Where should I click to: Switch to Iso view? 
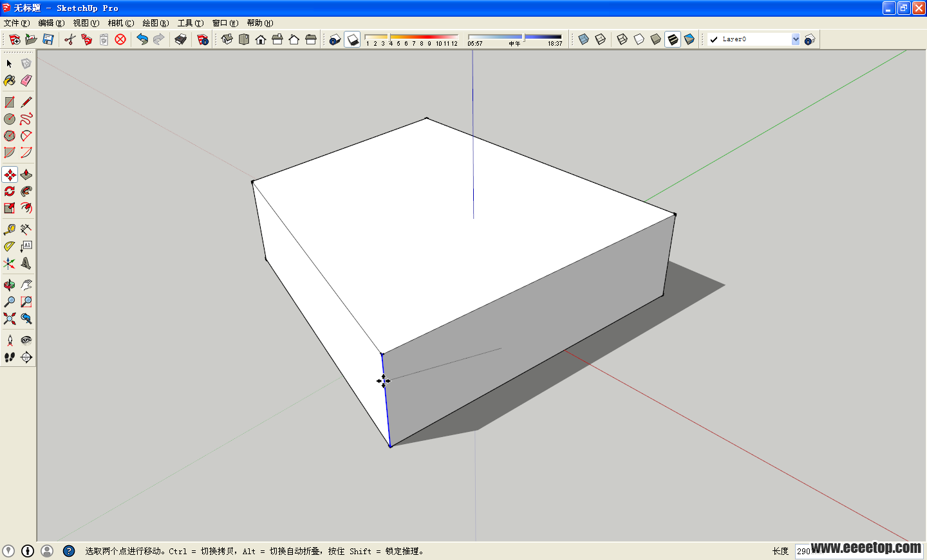[227, 39]
